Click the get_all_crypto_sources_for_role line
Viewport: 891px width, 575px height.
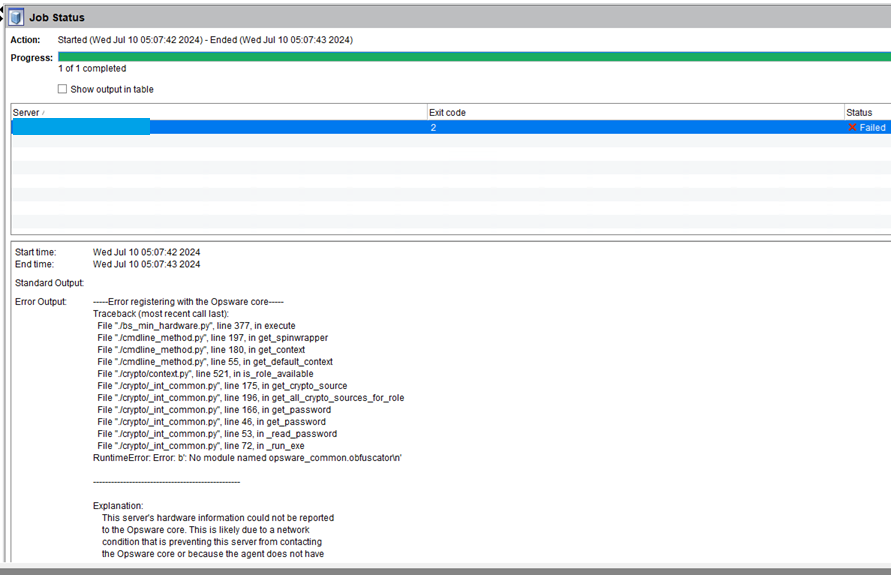coord(251,398)
